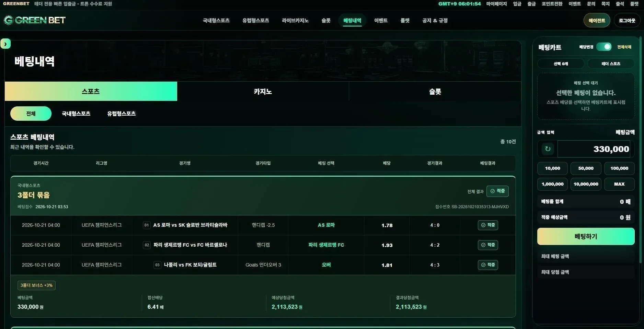Viewport: 644px width, 329px height.
Task: Select the 전체 filter pill
Action: (x=31, y=114)
